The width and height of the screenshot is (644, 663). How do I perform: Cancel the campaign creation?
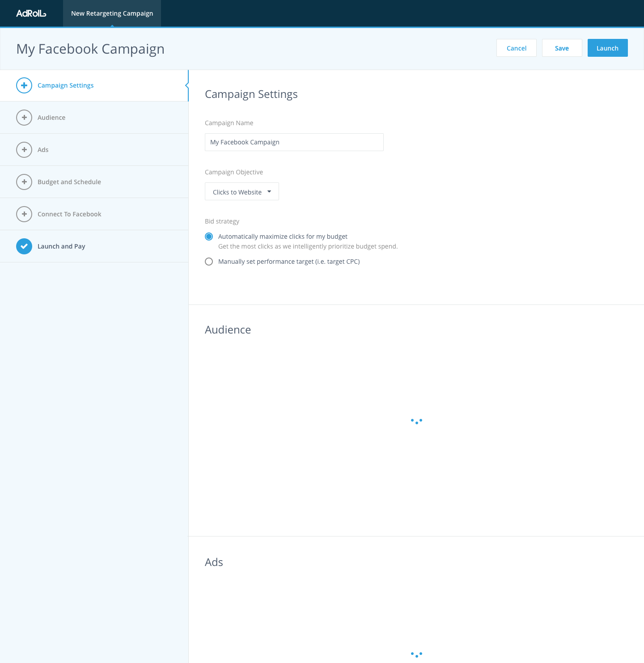(516, 48)
